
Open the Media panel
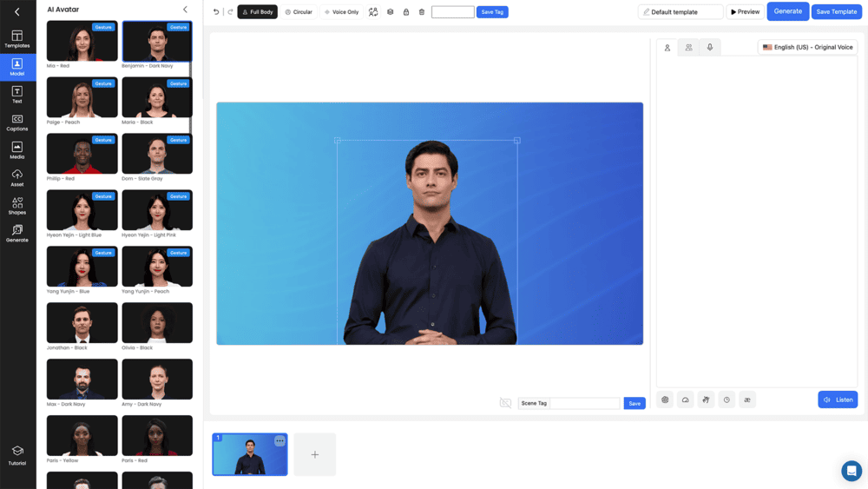(x=17, y=150)
